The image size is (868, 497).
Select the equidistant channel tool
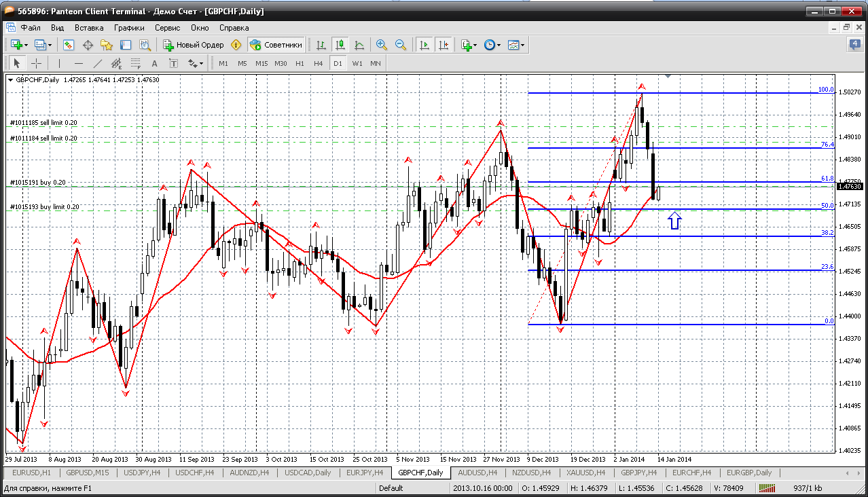click(117, 63)
